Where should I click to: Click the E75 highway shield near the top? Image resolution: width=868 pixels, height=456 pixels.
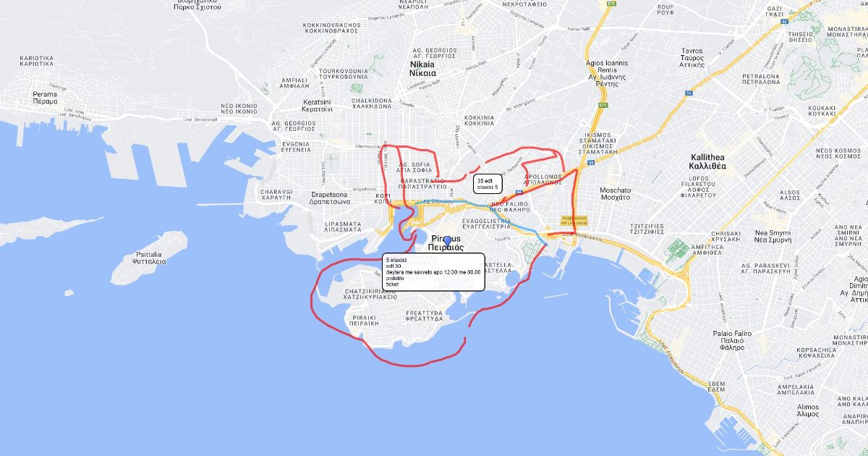[611, 4]
